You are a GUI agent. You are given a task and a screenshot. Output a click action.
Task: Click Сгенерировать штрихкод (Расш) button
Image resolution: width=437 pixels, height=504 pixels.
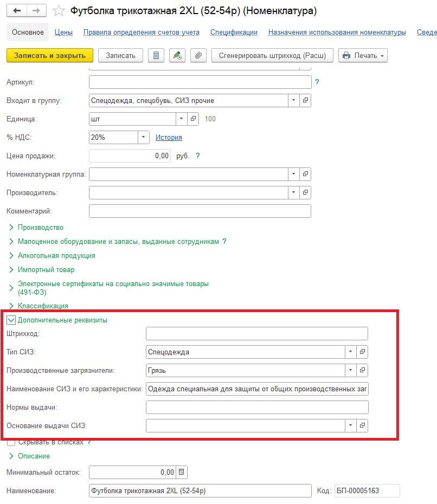(x=272, y=56)
